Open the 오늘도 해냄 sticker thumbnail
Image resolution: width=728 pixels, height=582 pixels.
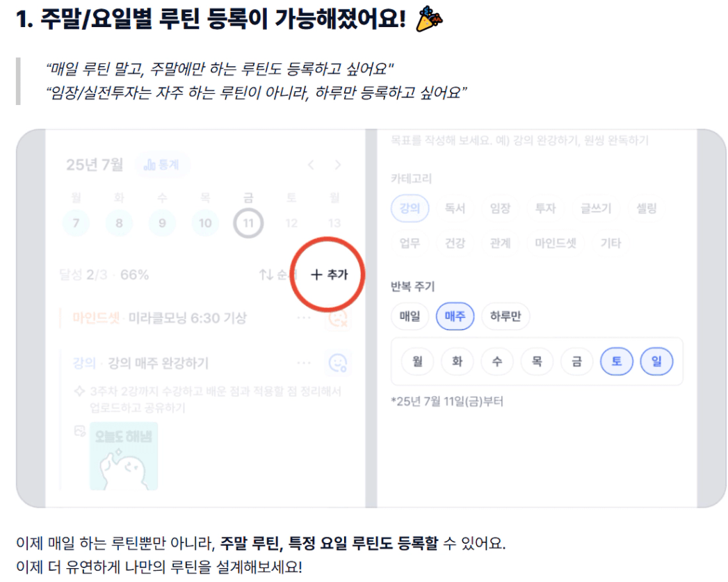point(124,455)
